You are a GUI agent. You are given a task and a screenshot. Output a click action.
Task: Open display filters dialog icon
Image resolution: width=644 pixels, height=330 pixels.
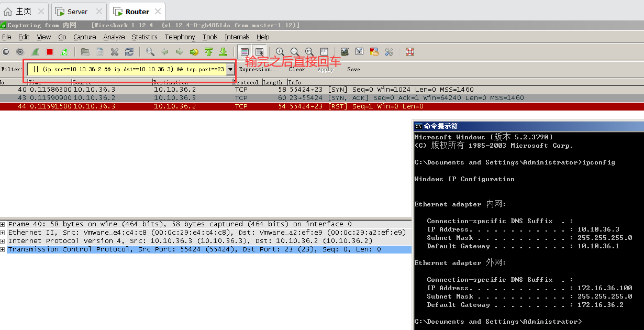pyautogui.click(x=359, y=52)
